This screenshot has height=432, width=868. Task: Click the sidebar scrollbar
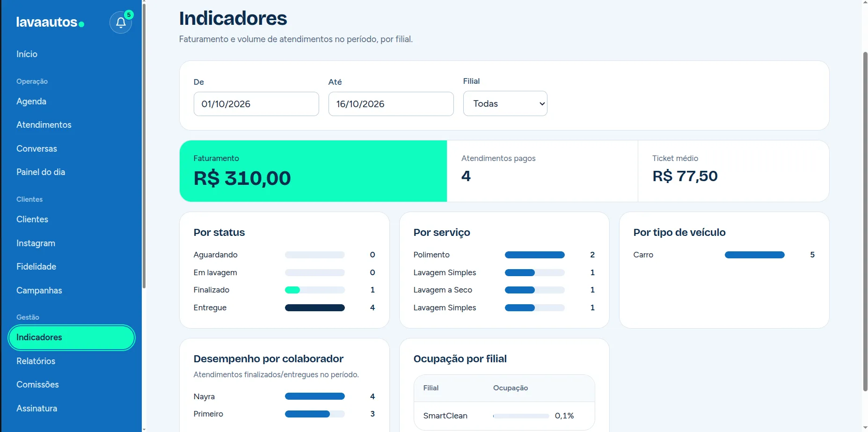[x=144, y=145]
